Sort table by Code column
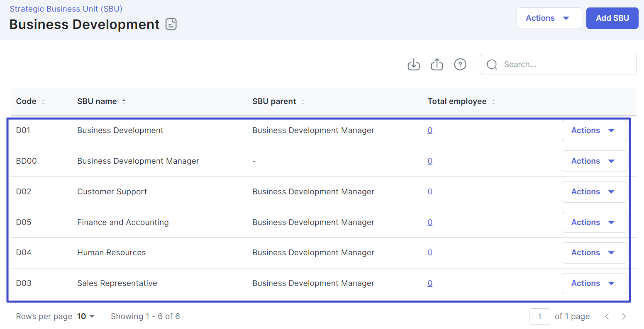This screenshot has width=644, height=329. click(x=43, y=102)
